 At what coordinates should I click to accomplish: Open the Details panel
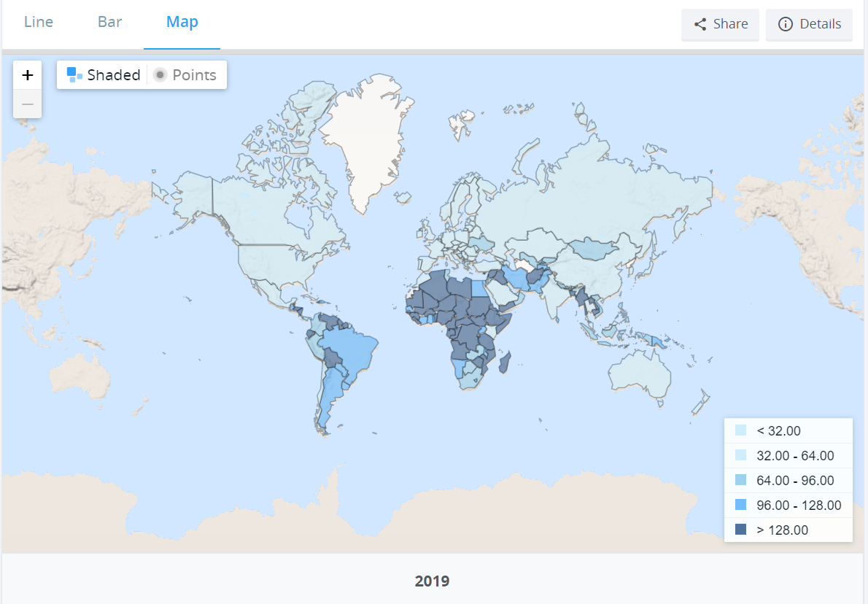tap(809, 24)
